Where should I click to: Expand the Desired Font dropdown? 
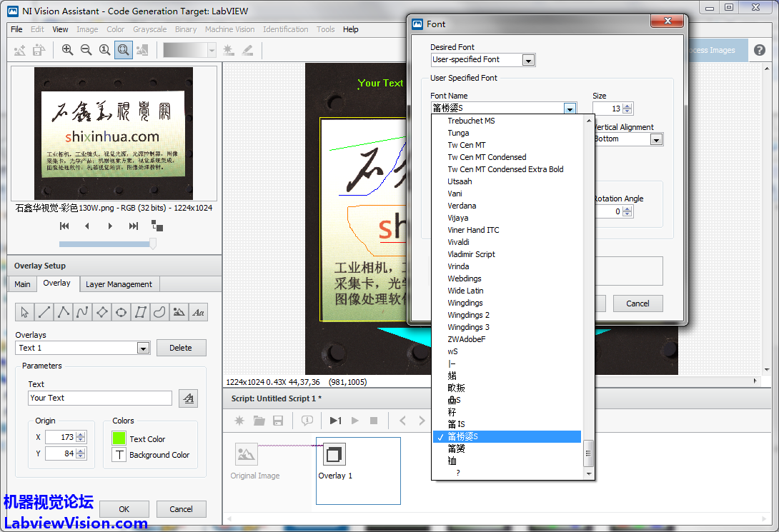click(528, 60)
